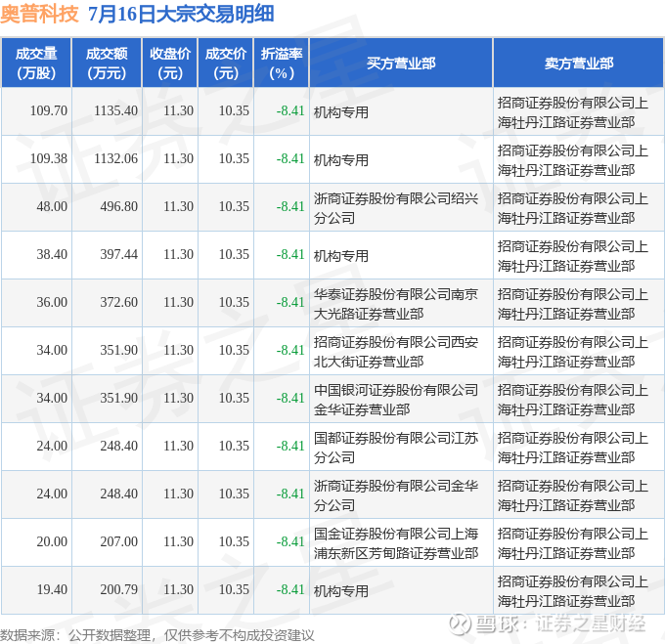Click -8.41 premium rate in 200.79 row
Screen dimensions: 665x644
(290, 589)
